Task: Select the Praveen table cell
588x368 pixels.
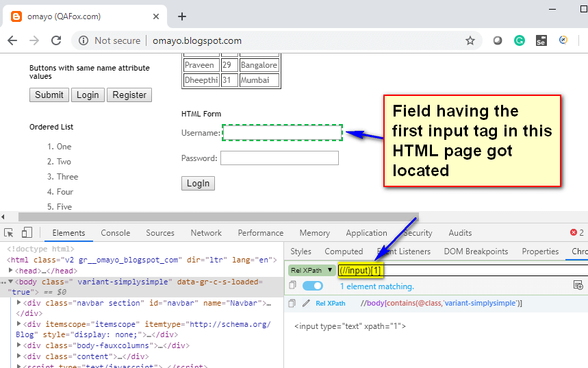Action: pos(201,65)
